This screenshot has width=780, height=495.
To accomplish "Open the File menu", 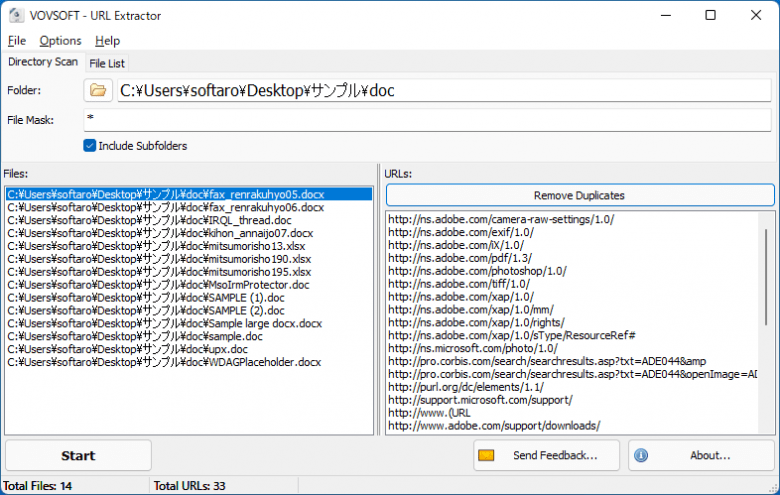I will coord(17,41).
